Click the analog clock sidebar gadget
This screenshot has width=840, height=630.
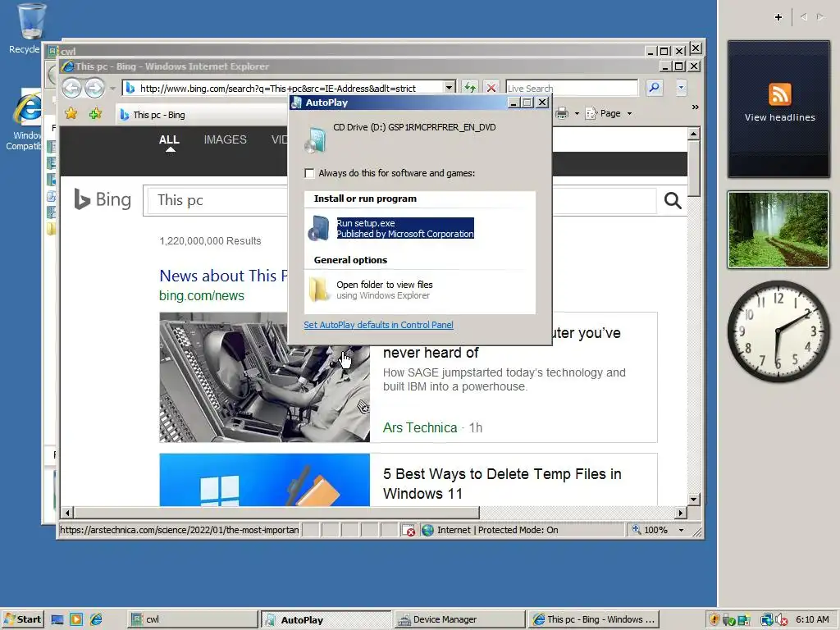point(778,331)
